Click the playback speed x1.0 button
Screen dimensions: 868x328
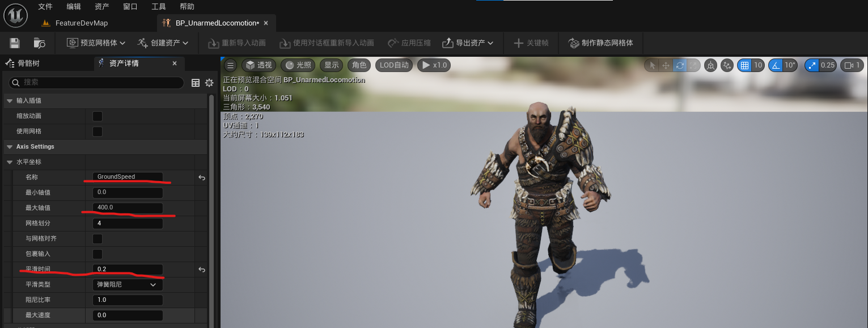coord(434,65)
